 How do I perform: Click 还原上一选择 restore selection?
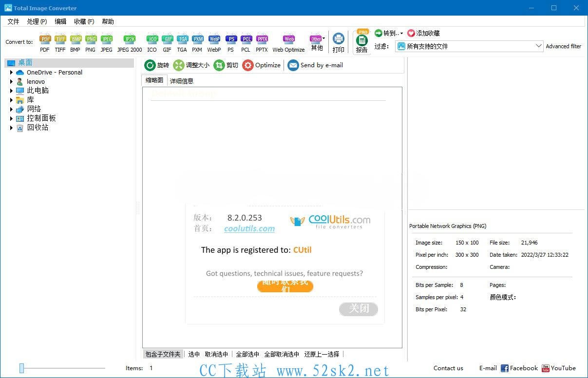322,354
